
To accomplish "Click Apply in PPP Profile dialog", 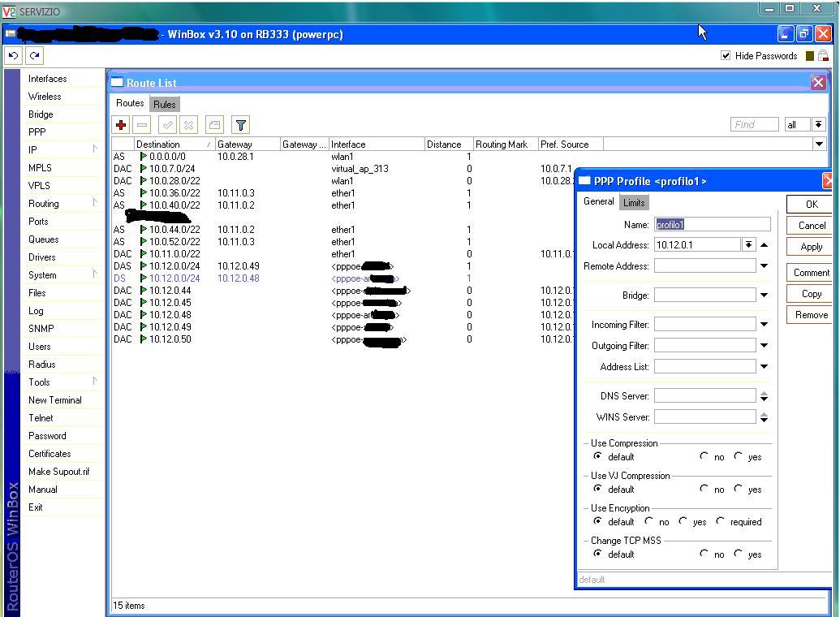I will [810, 247].
